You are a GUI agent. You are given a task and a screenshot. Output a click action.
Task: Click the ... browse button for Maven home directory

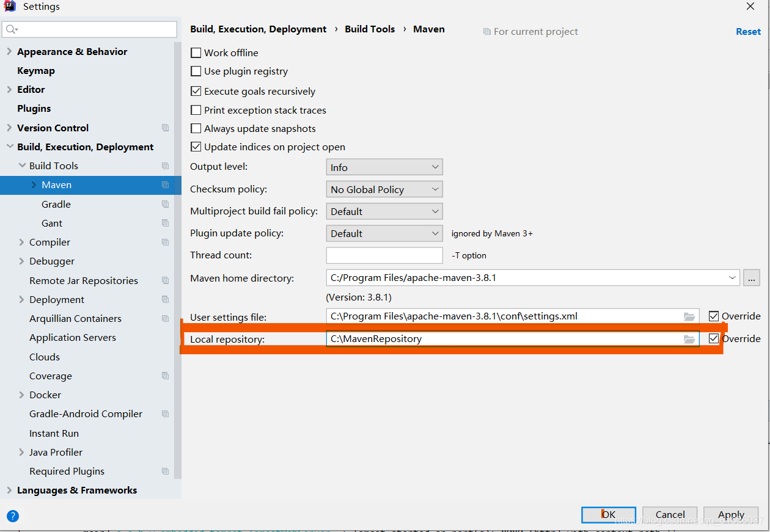(x=751, y=278)
